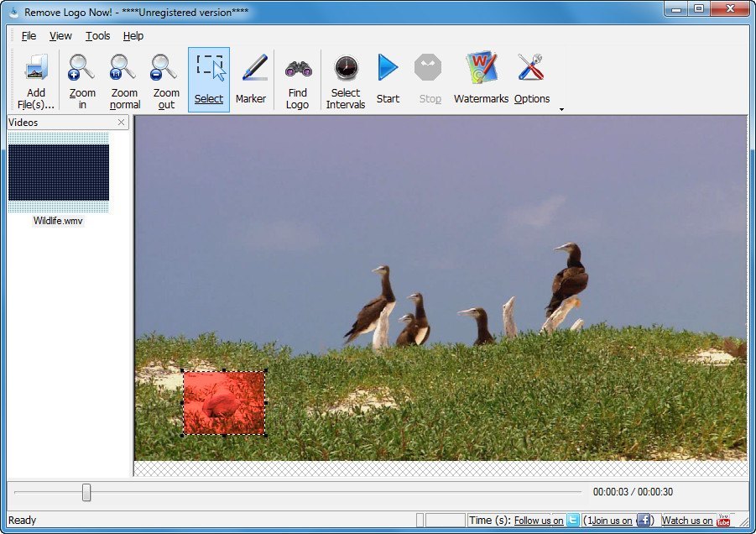Click the Ready status text
The height and width of the screenshot is (534, 756).
(x=22, y=521)
